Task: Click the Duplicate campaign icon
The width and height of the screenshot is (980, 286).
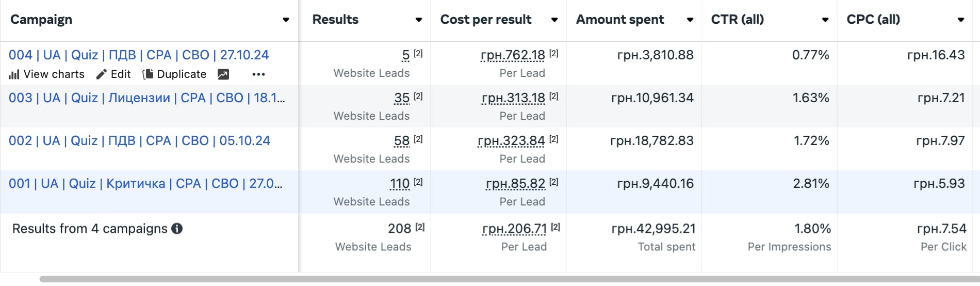Action: tap(148, 74)
